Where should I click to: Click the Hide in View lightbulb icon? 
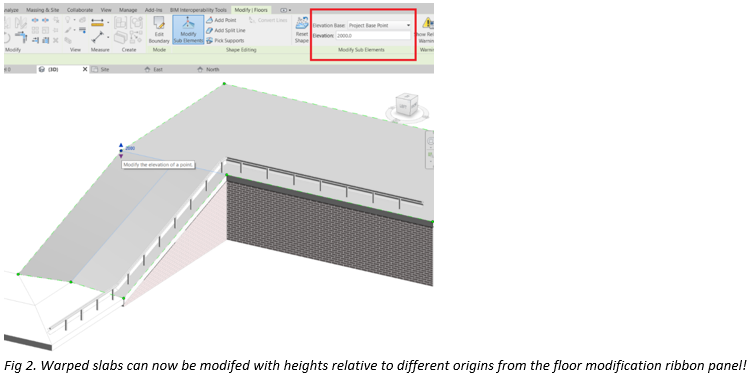click(x=68, y=20)
